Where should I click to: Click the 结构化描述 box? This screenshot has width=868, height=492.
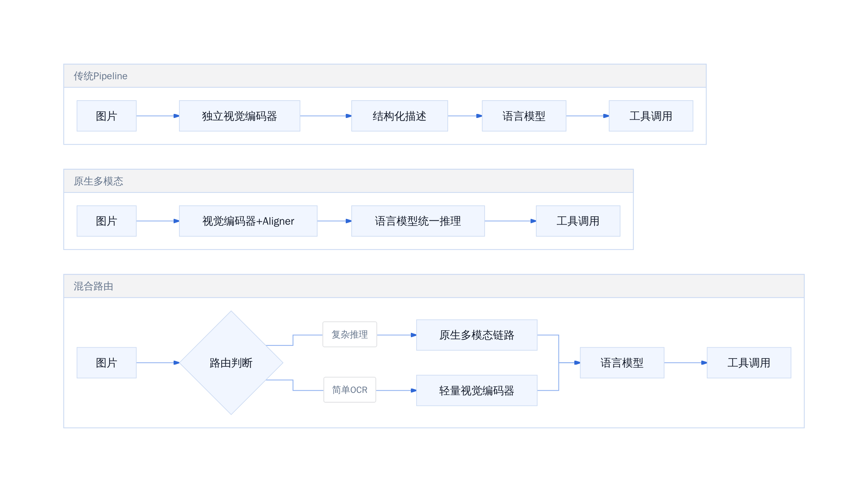point(400,116)
